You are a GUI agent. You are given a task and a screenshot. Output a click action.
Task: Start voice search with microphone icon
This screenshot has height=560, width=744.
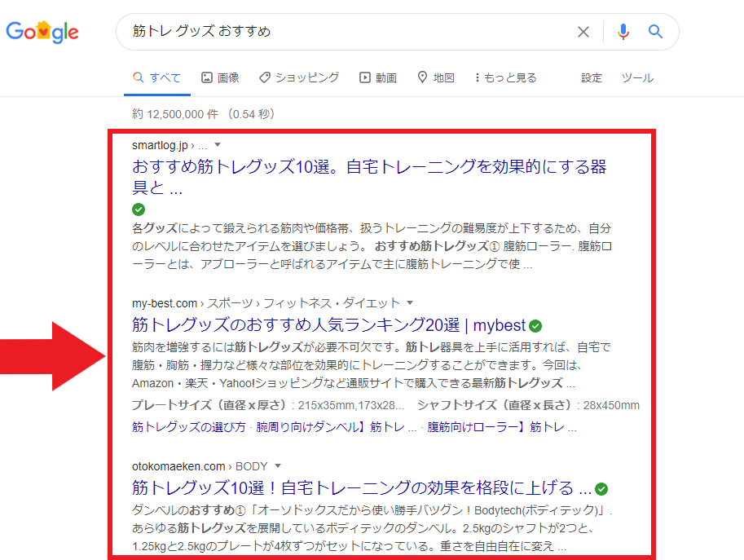click(623, 32)
